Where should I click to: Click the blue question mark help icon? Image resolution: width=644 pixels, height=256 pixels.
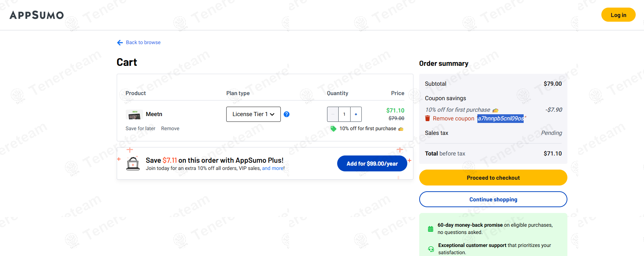click(x=287, y=114)
